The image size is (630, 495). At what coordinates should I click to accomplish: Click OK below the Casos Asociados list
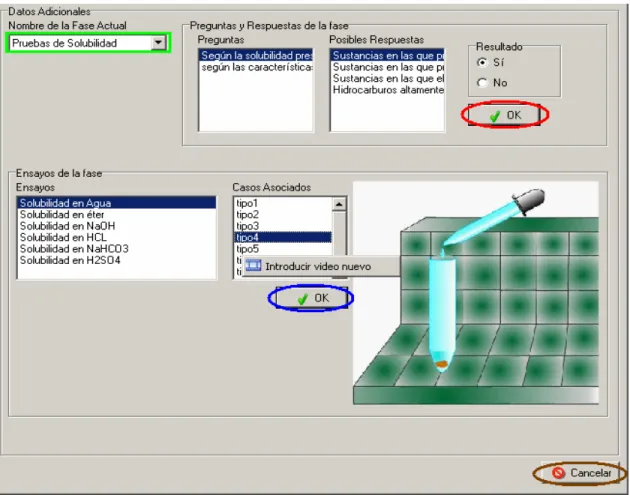312,298
